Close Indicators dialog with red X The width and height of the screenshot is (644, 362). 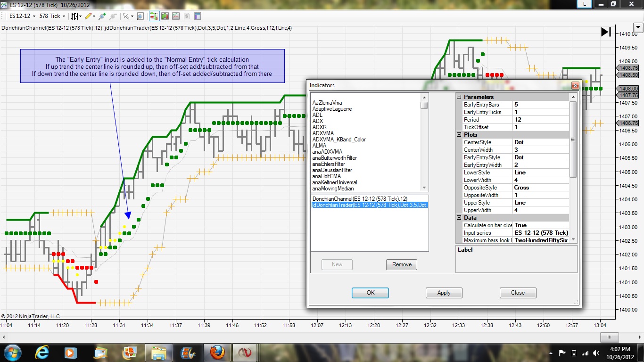pos(575,85)
